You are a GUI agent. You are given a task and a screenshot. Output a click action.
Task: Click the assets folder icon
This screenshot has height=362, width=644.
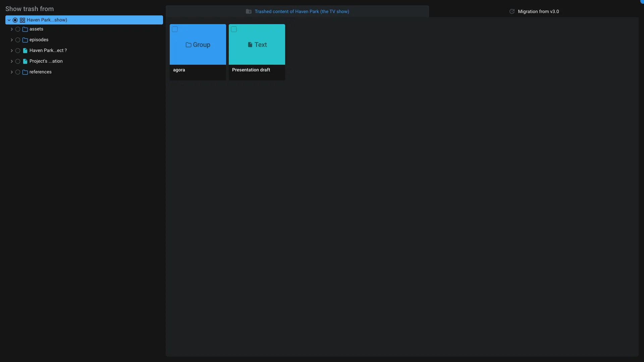click(x=25, y=29)
